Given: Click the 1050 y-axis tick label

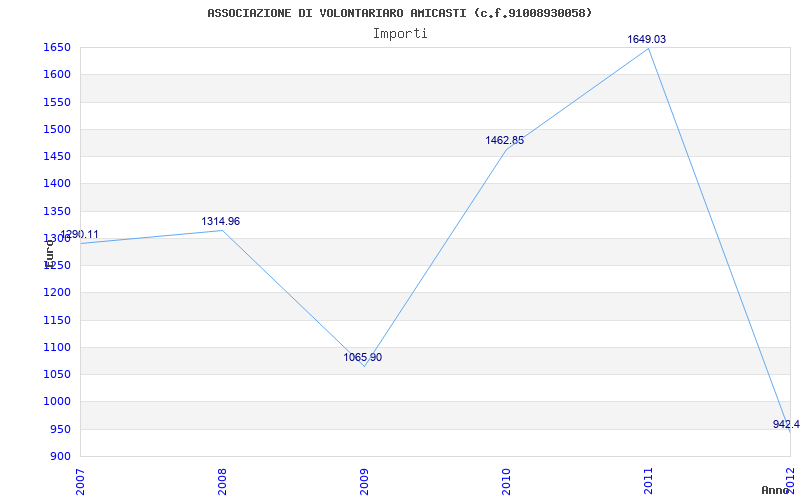Looking at the screenshot, I should coord(57,374).
